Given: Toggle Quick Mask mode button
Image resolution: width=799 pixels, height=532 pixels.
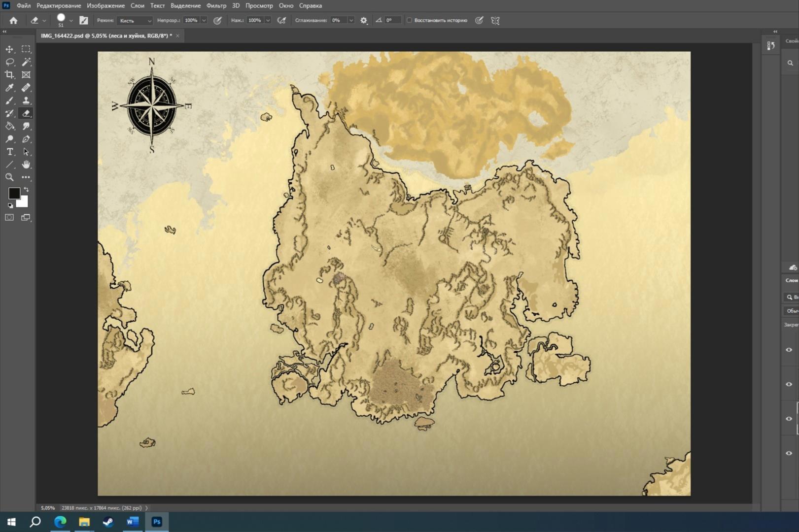Looking at the screenshot, I should pos(9,217).
